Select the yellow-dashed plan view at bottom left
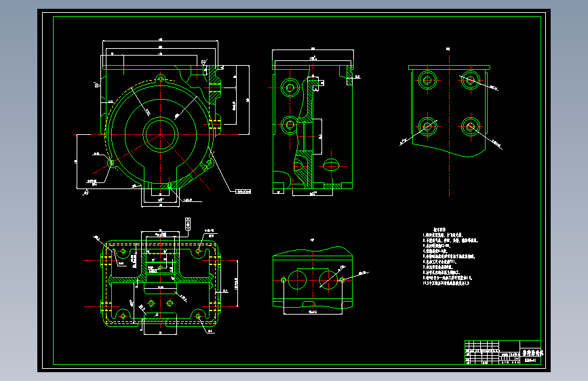The image size is (588, 381). tap(161, 283)
